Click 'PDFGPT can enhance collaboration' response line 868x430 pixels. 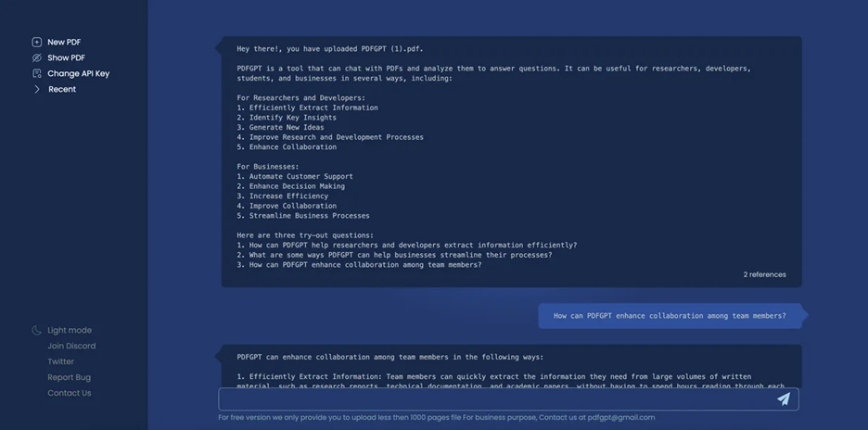click(390, 357)
